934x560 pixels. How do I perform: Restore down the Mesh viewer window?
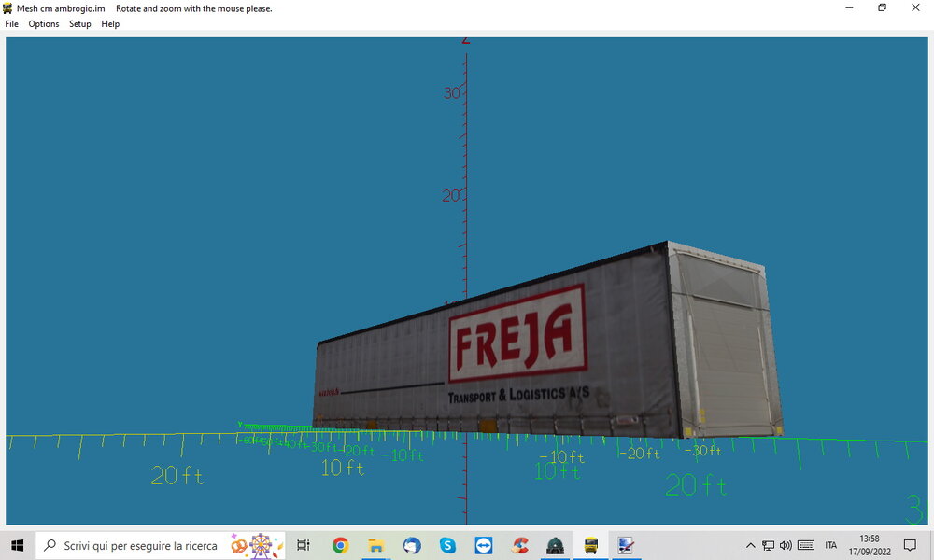pyautogui.click(x=883, y=8)
